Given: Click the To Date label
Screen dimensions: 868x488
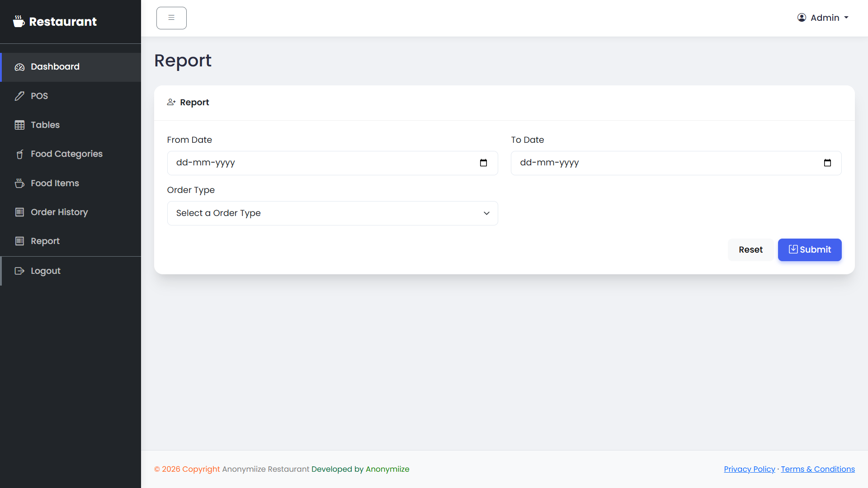Looking at the screenshot, I should pos(528,140).
